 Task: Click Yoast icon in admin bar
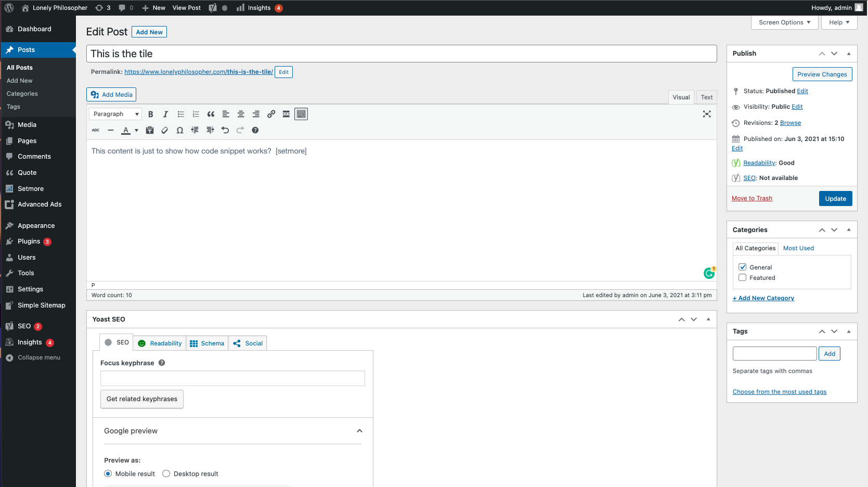click(213, 8)
